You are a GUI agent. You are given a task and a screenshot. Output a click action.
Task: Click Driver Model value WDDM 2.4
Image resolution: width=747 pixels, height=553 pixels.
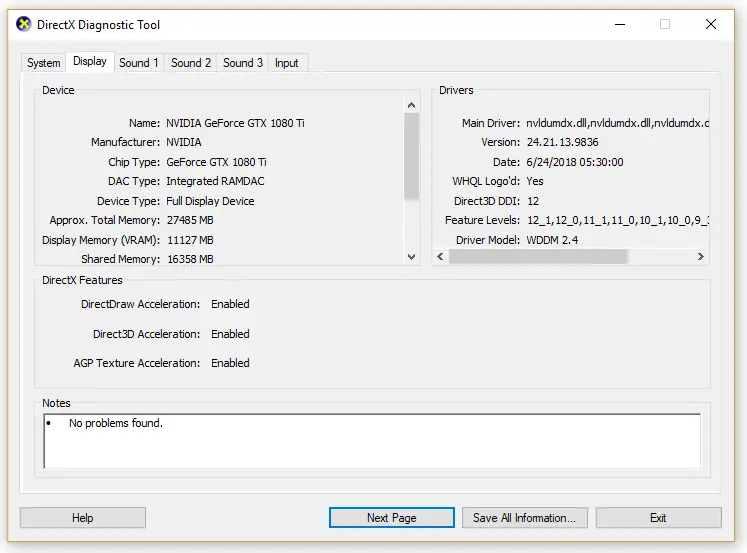(x=552, y=240)
